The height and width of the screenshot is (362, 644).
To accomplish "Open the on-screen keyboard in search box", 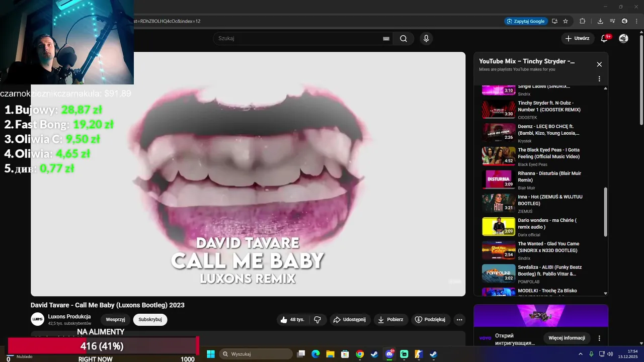I will pyautogui.click(x=386, y=39).
